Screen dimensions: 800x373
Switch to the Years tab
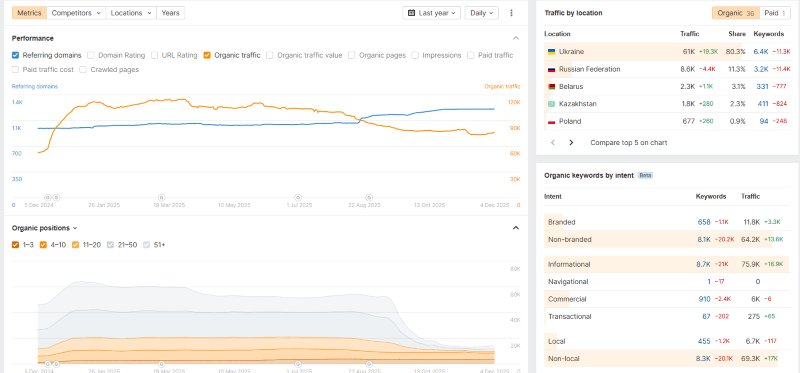pos(170,13)
